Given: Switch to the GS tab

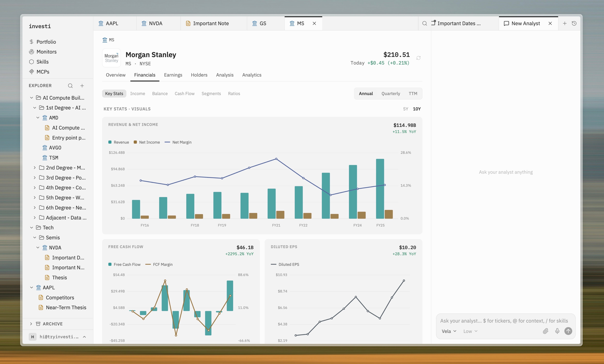Looking at the screenshot, I should (x=266, y=23).
